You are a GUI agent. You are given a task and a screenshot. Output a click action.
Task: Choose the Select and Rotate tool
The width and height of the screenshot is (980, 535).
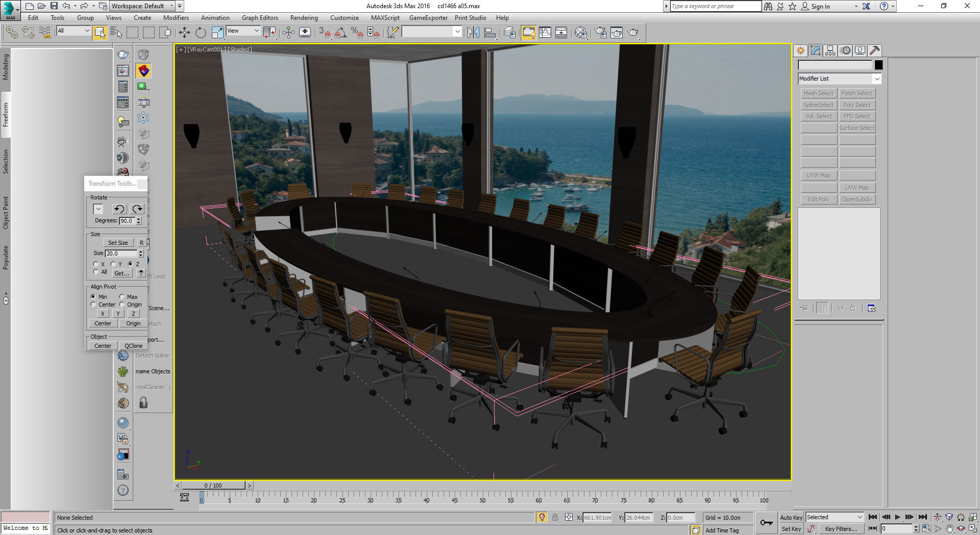tap(201, 33)
